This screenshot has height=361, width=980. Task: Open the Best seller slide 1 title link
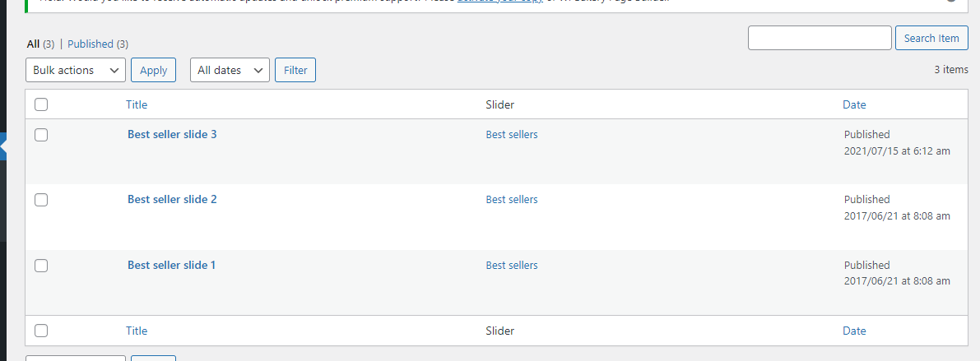[x=172, y=265]
